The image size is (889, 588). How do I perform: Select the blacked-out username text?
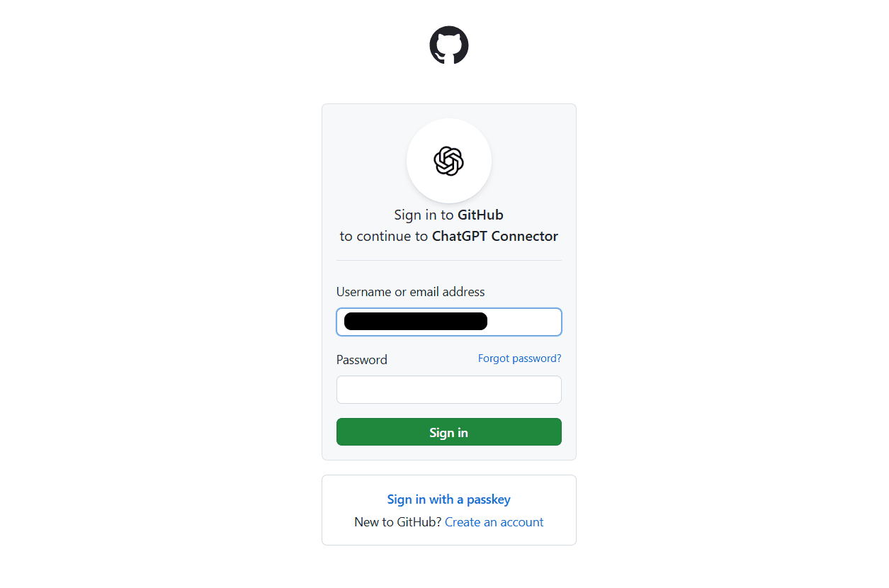pos(416,322)
